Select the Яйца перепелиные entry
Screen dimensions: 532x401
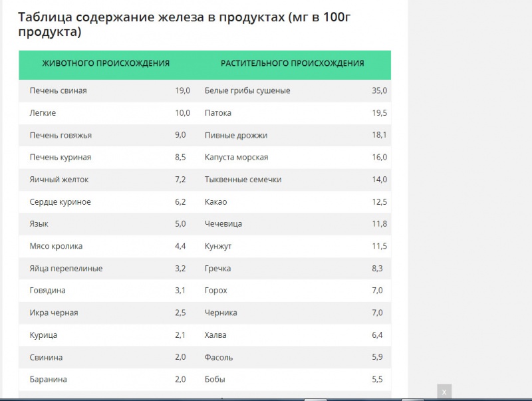click(x=66, y=269)
